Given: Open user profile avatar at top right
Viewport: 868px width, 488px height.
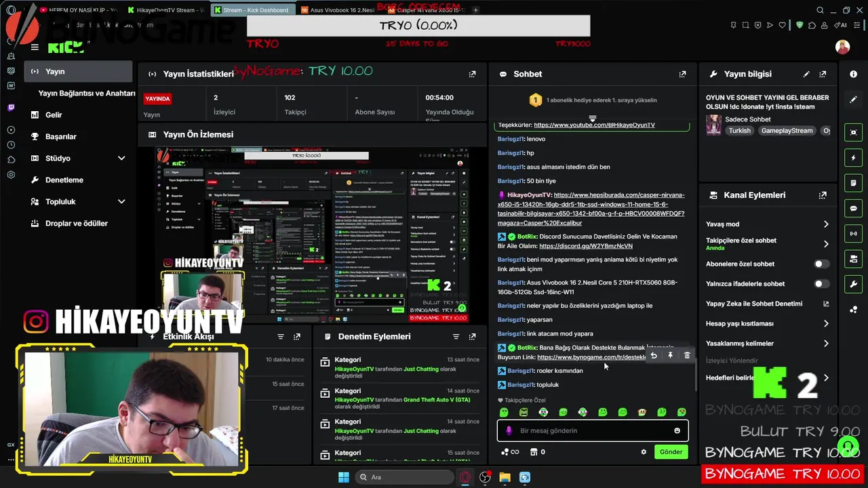Looking at the screenshot, I should click(842, 47).
